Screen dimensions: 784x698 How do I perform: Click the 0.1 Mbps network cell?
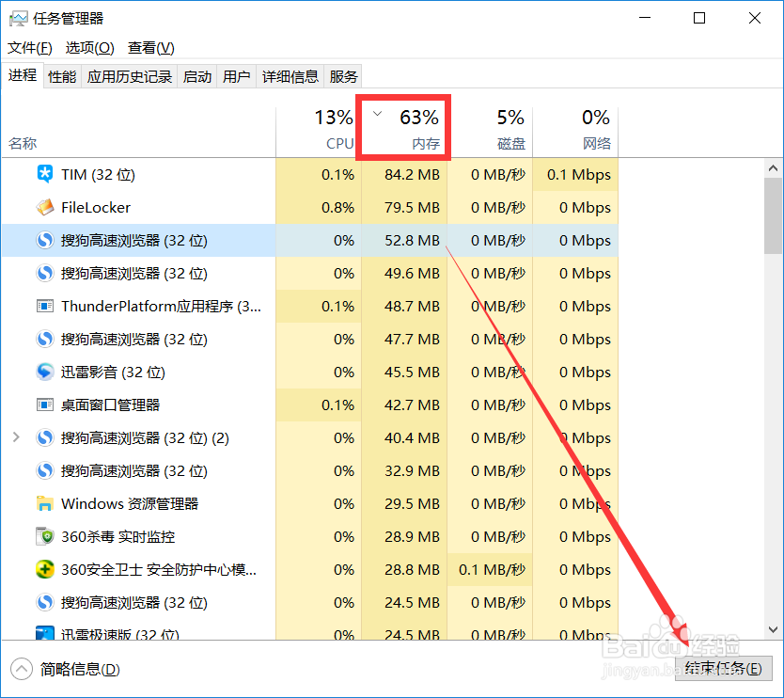pos(575,174)
